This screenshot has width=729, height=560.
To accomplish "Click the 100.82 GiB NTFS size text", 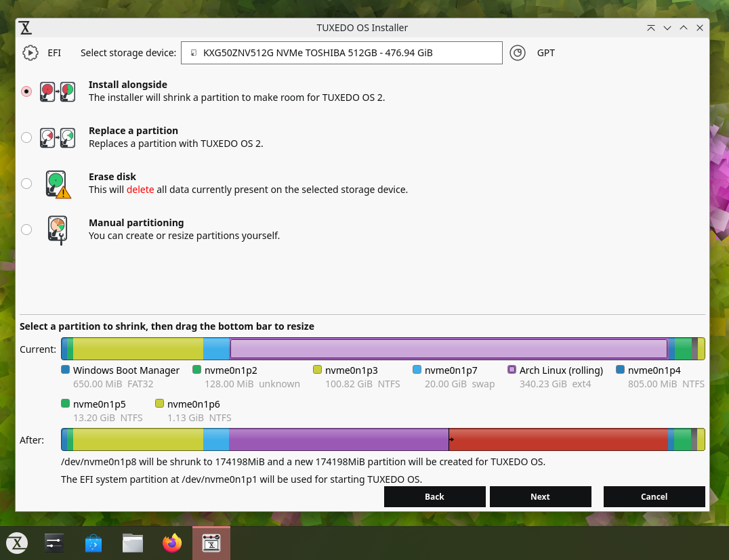I will coord(362,385).
